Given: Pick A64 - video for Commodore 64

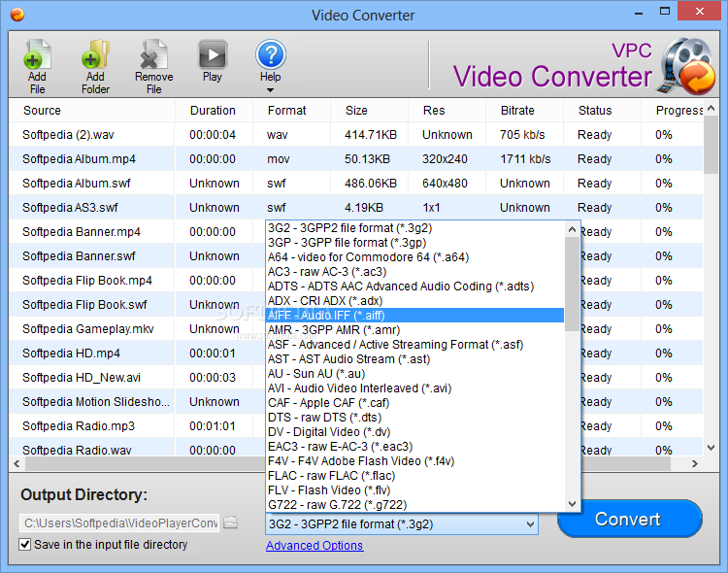Looking at the screenshot, I should [415, 257].
